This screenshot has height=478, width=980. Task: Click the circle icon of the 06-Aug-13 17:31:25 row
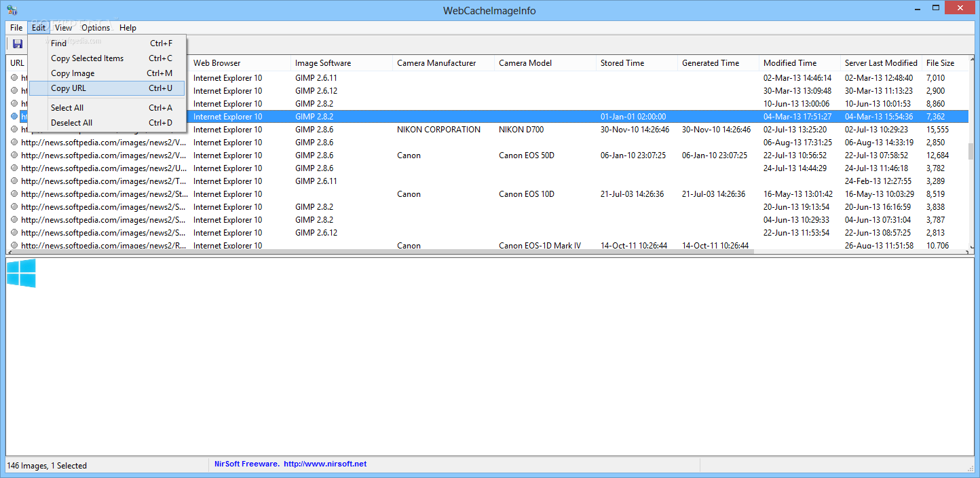pos(14,143)
